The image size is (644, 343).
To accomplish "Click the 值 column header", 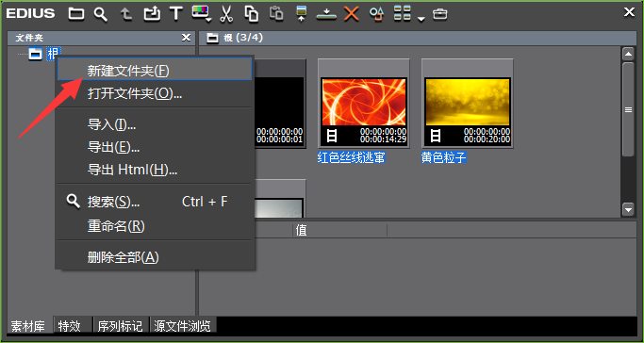I will tap(302, 230).
